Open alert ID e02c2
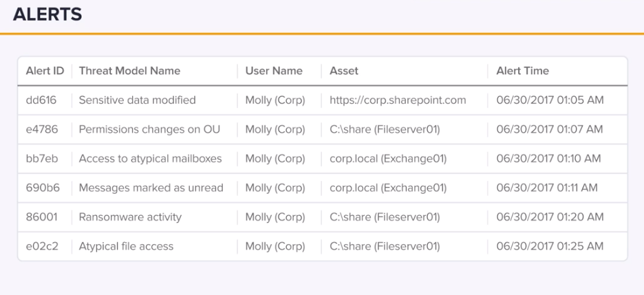 [x=42, y=246]
